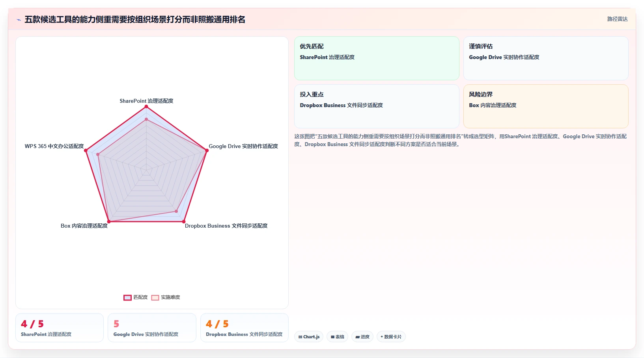
Task: Click the Google Drive 实时协作适配度 radar axis label
Action: coord(243,146)
